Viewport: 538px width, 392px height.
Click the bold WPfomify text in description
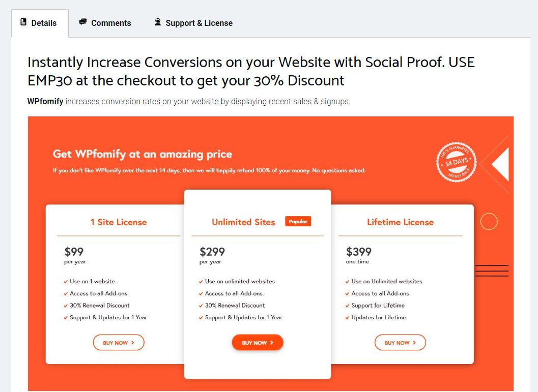click(45, 101)
